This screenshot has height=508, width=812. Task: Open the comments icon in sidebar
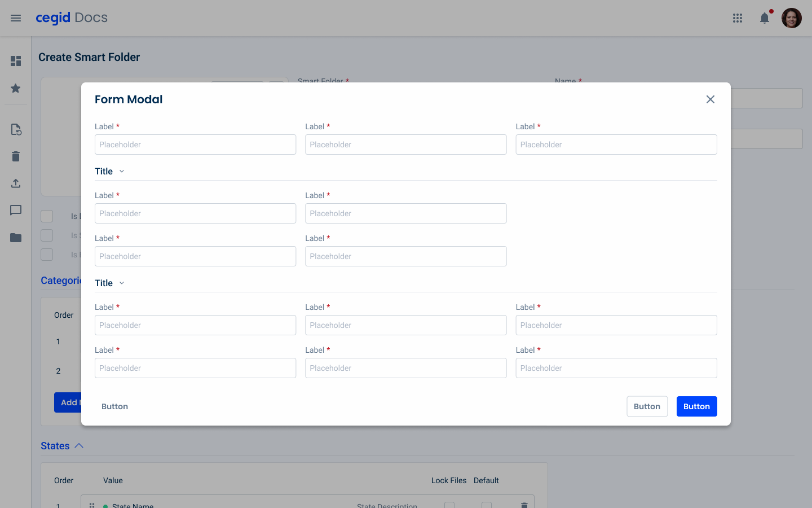(16, 211)
